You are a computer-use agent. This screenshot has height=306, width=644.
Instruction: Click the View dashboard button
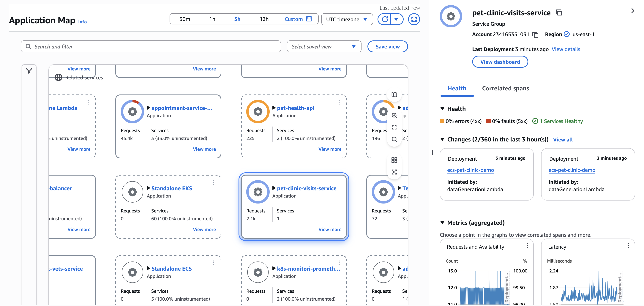tap(500, 62)
